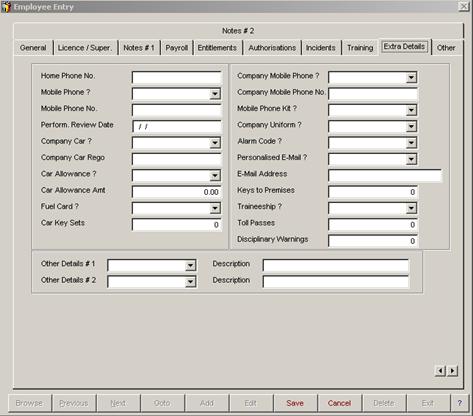Open the Personalised E-Mail ? dropdown
The height and width of the screenshot is (416, 473).
[x=411, y=159]
